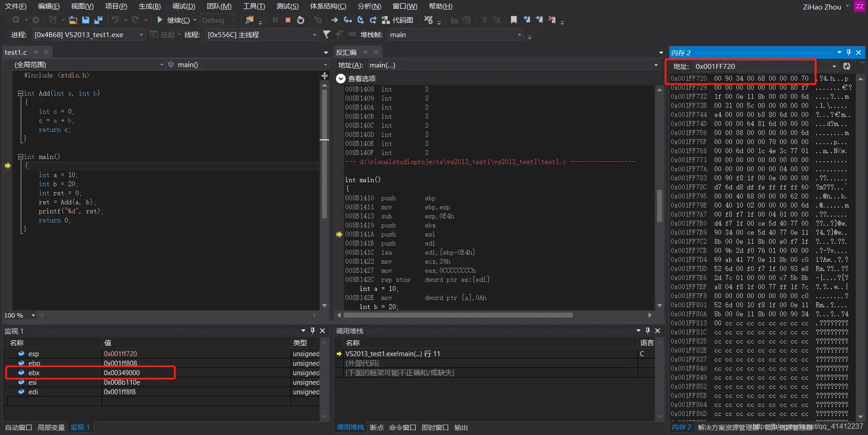The width and height of the screenshot is (868, 435).
Task: Click Show Next Statement arrow icon
Action: 335,20
